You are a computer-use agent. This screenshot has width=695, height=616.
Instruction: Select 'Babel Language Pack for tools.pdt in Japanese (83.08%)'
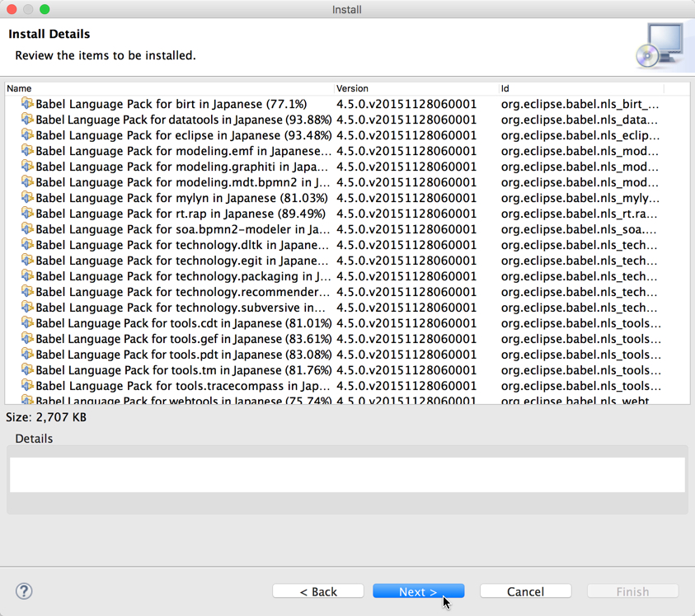tap(184, 355)
